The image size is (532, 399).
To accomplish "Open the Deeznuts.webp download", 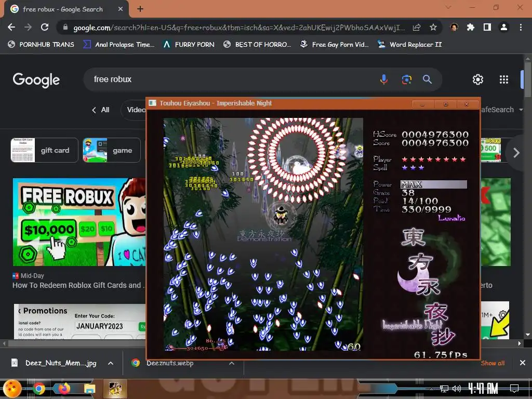I will (163, 363).
